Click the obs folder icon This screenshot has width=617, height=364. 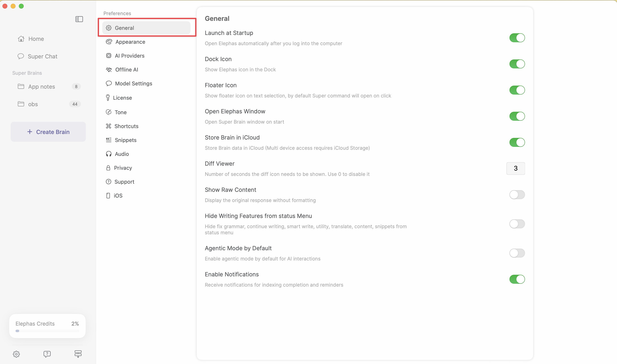[x=21, y=104]
